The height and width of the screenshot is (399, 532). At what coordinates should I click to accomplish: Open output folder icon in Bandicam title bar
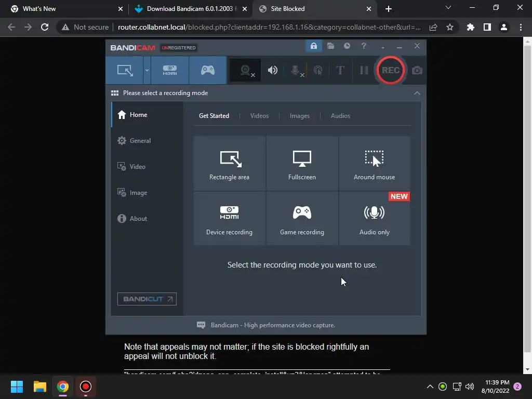(x=330, y=46)
